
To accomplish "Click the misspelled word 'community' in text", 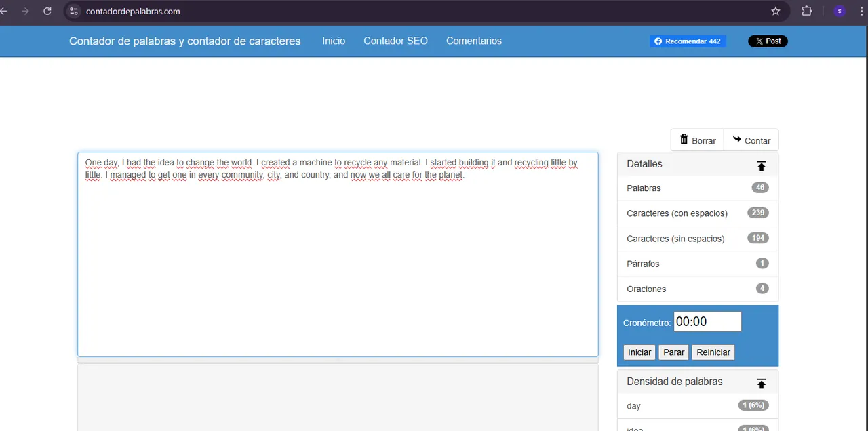I will click(242, 175).
